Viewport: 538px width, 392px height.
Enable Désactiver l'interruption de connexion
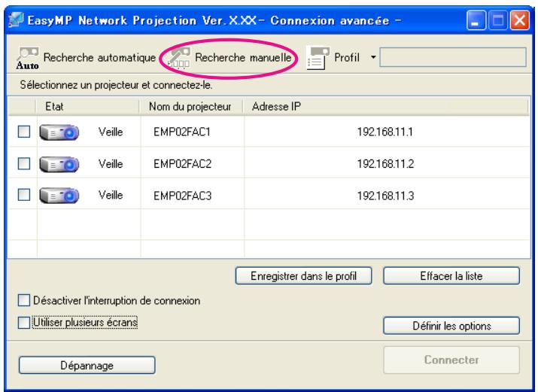23,300
